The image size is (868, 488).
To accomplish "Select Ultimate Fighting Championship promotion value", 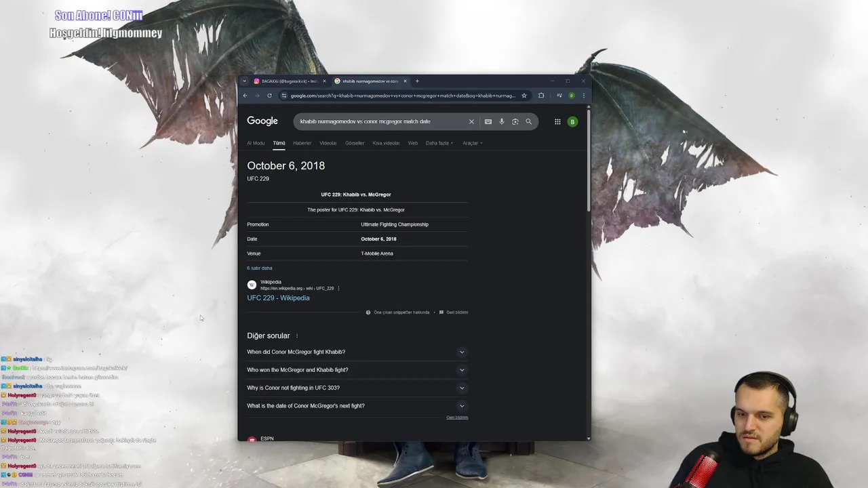I will tap(395, 224).
